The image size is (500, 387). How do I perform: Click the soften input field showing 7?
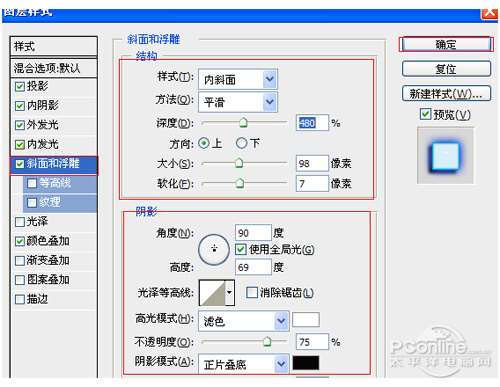(312, 183)
